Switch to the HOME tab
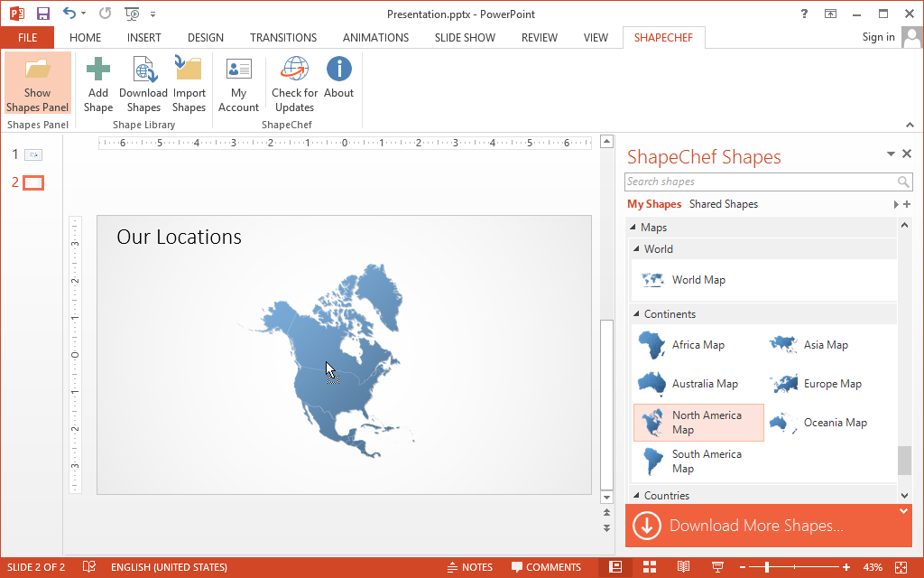924x578 pixels. 85,38
